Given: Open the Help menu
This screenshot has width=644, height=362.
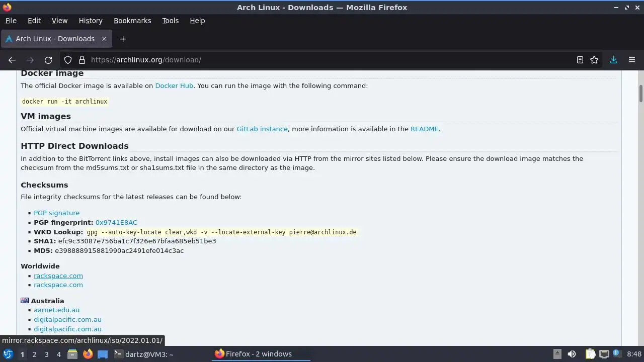Looking at the screenshot, I should tap(197, 21).
